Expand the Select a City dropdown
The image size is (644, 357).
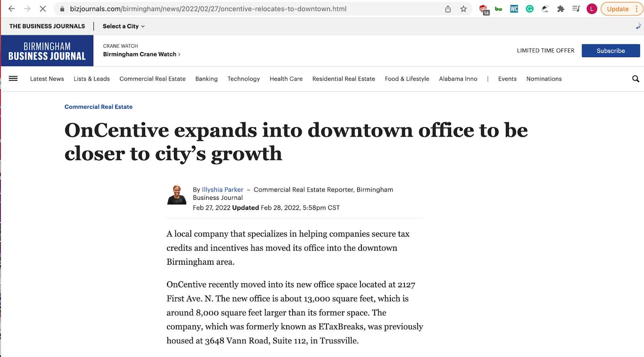point(124,26)
